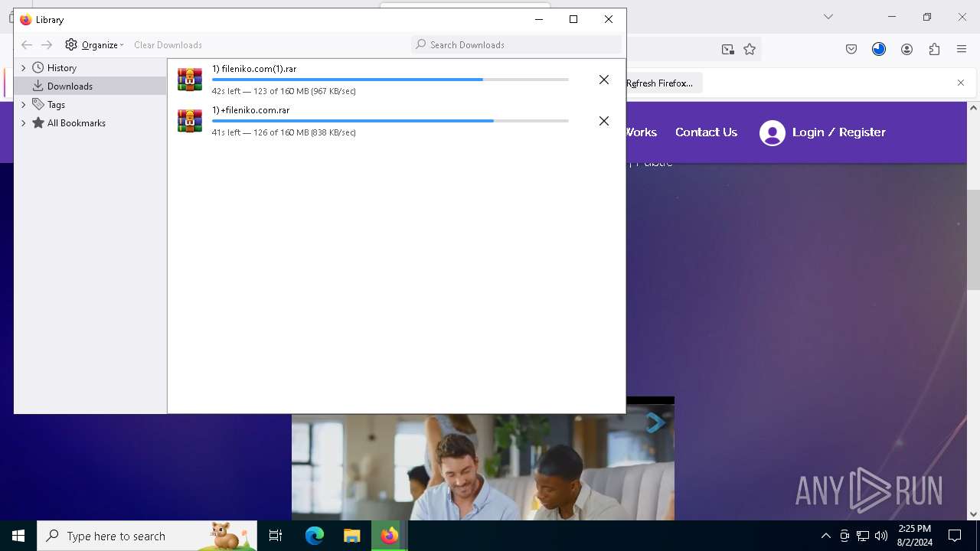Click the ad arrow icon on video
The image size is (980, 551).
(655, 422)
